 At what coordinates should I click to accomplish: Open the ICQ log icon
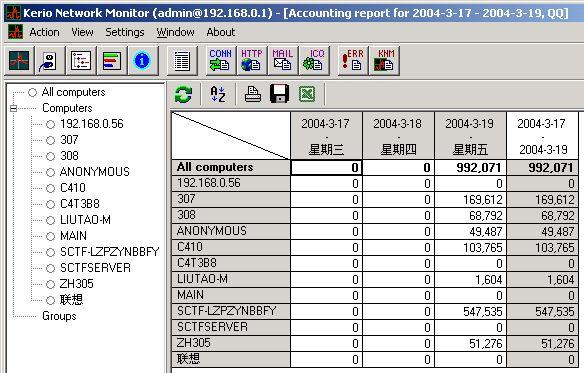point(314,60)
